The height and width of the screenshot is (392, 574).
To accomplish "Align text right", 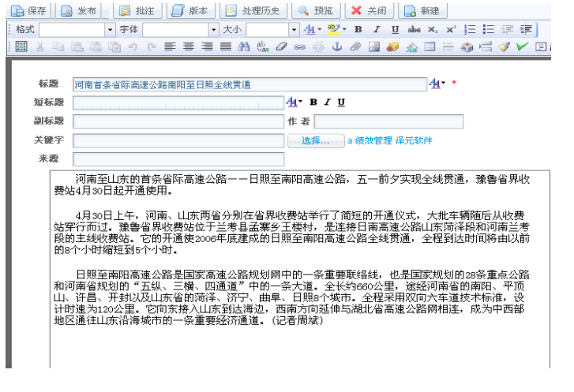I will (x=207, y=47).
